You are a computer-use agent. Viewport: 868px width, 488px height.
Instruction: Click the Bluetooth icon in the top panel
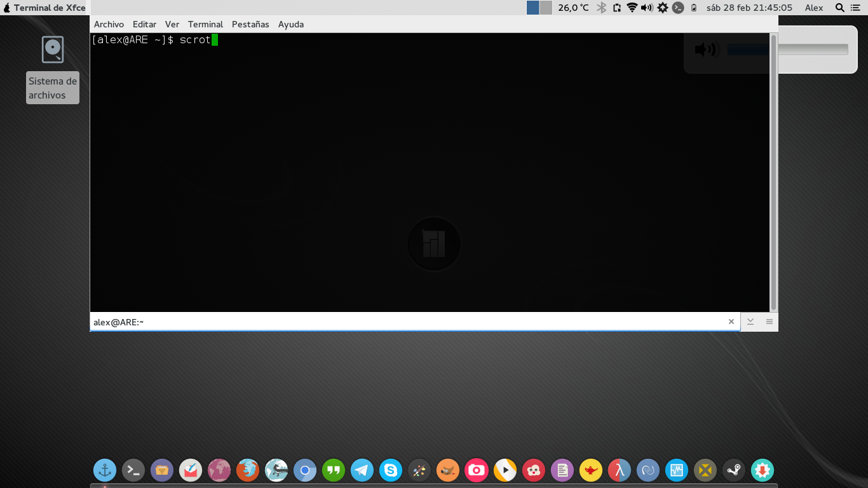(601, 8)
